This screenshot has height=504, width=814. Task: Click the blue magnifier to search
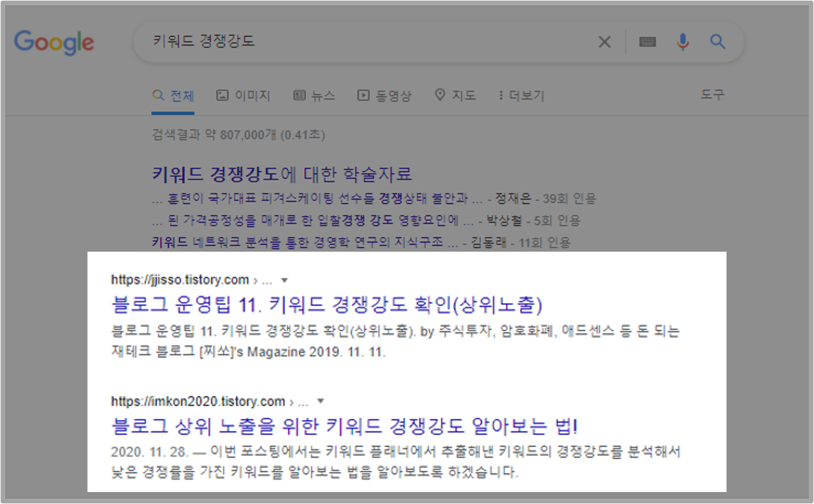717,42
